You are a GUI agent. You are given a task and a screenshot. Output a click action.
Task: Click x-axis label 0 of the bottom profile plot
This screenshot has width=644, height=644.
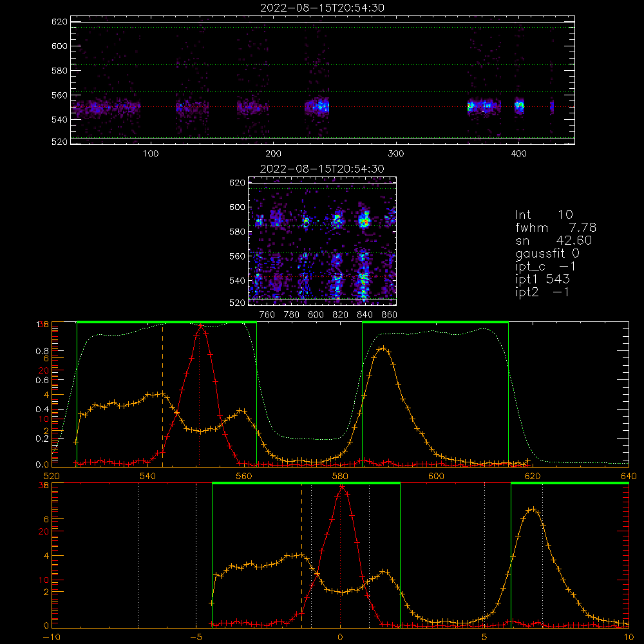pyautogui.click(x=340, y=637)
